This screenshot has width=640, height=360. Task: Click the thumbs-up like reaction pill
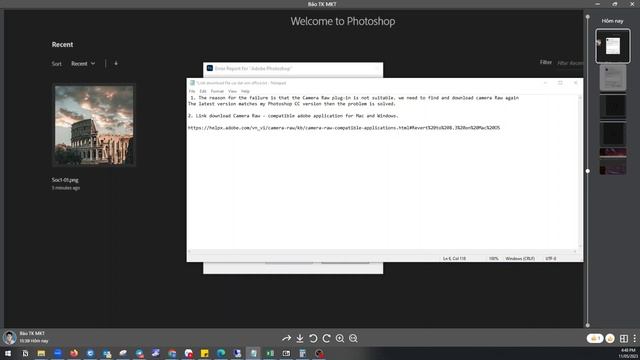pos(595,338)
